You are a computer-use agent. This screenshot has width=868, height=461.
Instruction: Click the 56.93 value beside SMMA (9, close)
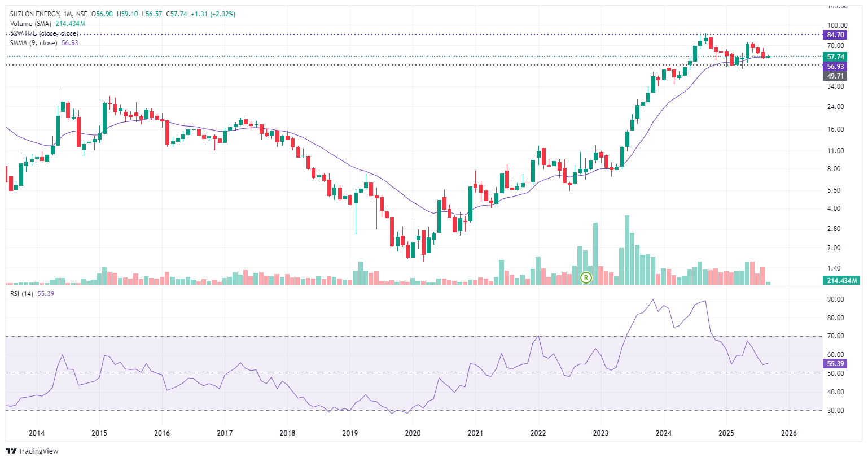pyautogui.click(x=70, y=43)
